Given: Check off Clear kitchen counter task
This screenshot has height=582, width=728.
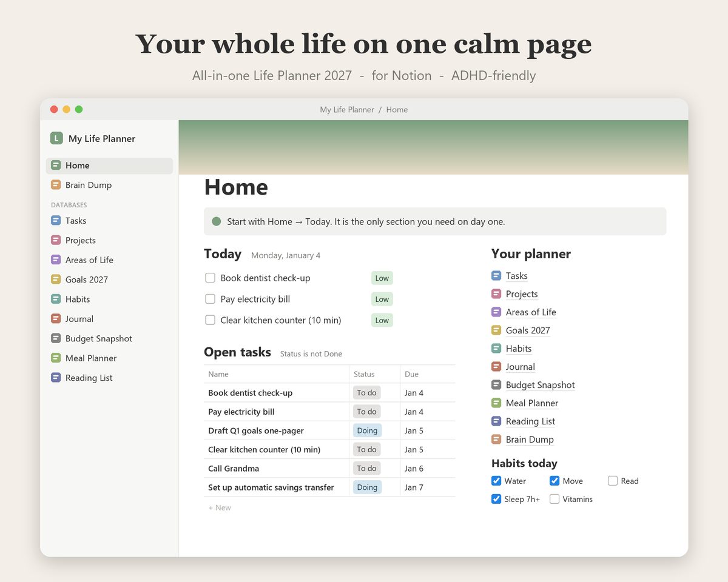Looking at the screenshot, I should pyautogui.click(x=211, y=320).
